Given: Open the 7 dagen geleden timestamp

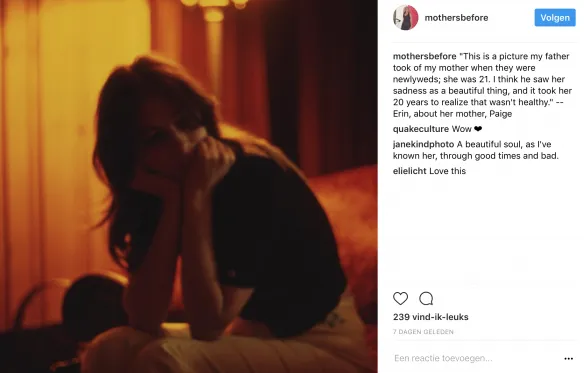Looking at the screenshot, I should tap(423, 332).
